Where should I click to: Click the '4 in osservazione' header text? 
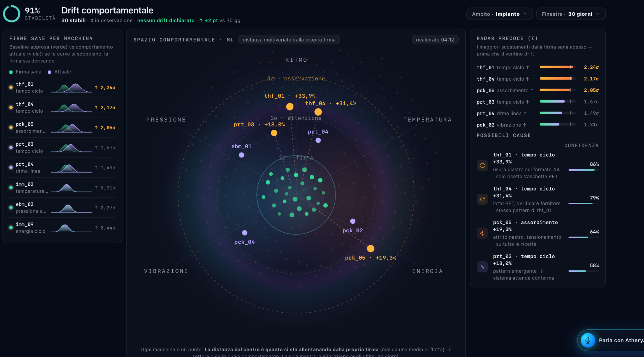coord(111,20)
